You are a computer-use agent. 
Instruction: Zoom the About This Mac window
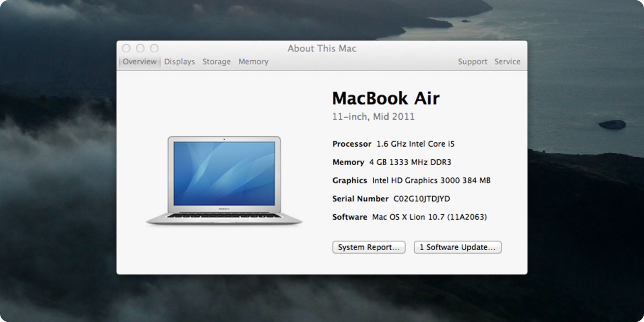pyautogui.click(x=154, y=48)
